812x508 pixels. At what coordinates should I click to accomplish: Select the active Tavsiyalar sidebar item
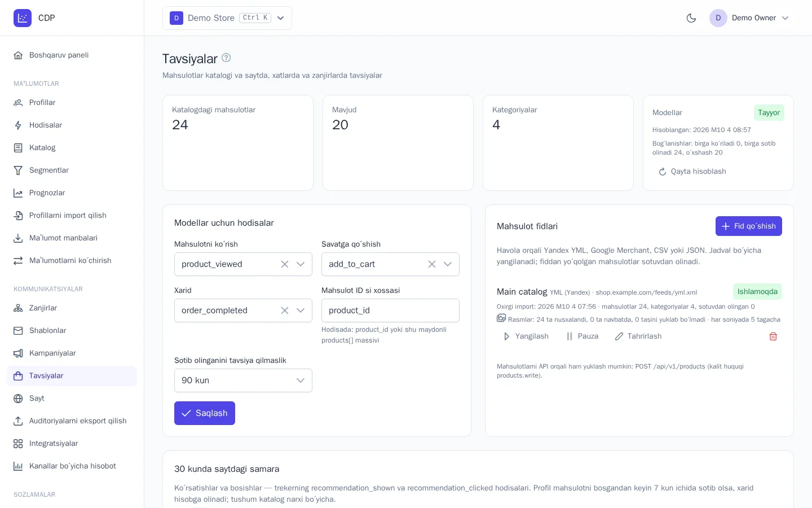click(72, 376)
